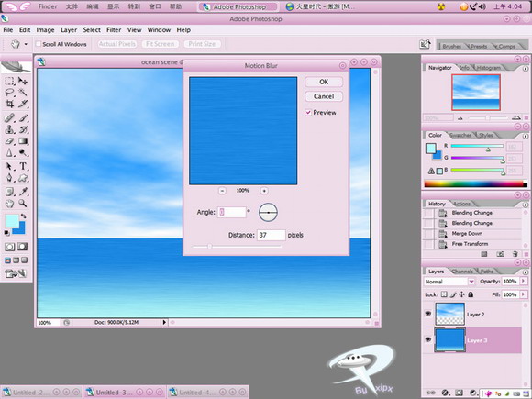This screenshot has height=399, width=532.
Task: Open the Opacity slider arrow
Action: (523, 281)
